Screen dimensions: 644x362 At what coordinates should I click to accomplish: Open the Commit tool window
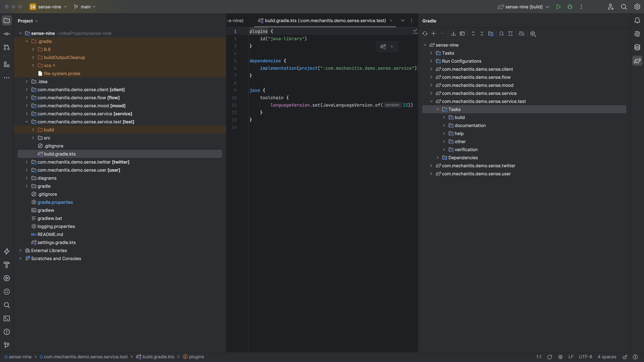pyautogui.click(x=7, y=34)
